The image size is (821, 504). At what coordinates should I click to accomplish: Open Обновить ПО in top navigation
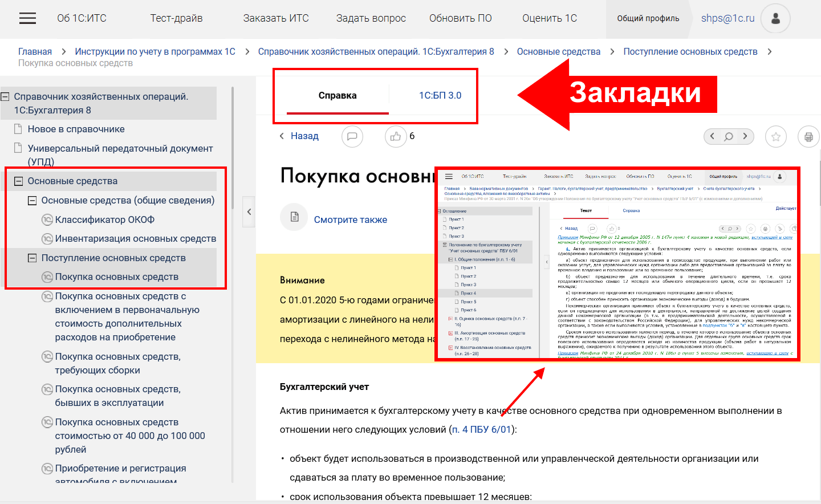pos(461,18)
